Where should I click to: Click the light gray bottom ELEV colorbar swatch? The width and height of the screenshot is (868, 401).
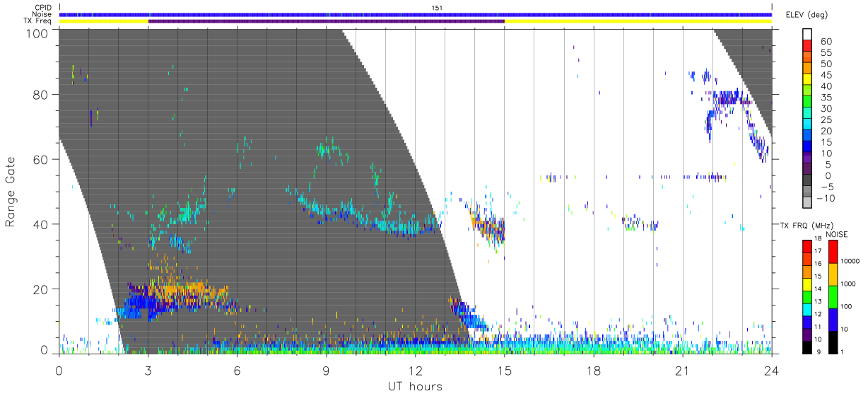[x=807, y=204]
